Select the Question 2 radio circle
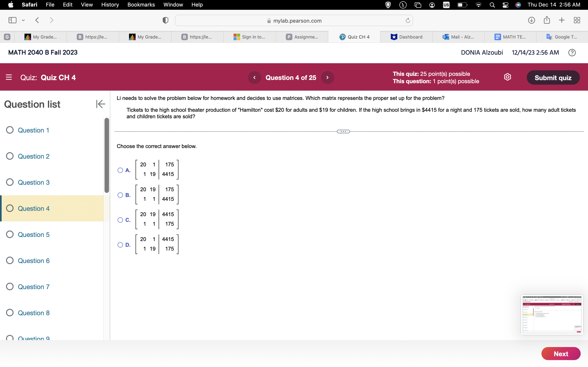This screenshot has height=367, width=588. [x=10, y=156]
